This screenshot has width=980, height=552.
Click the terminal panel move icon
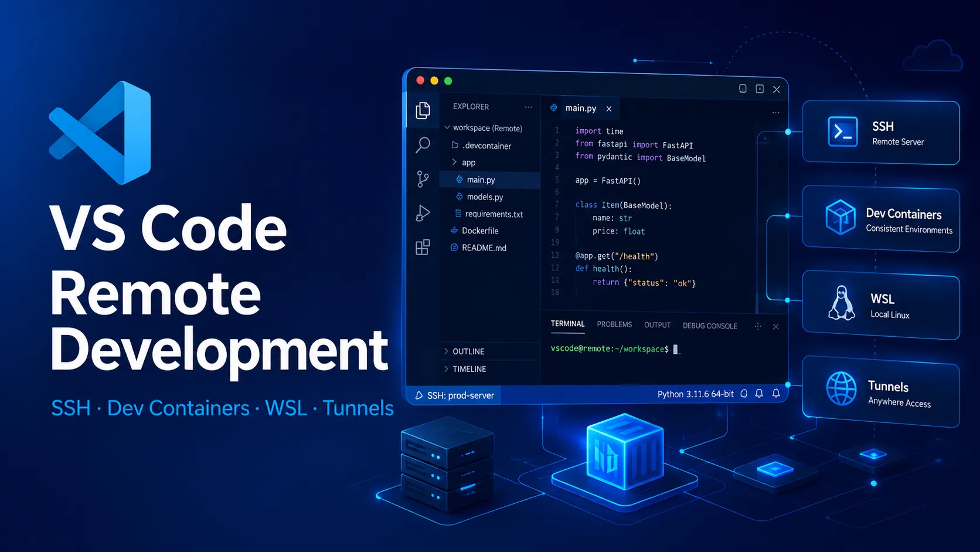point(758,326)
